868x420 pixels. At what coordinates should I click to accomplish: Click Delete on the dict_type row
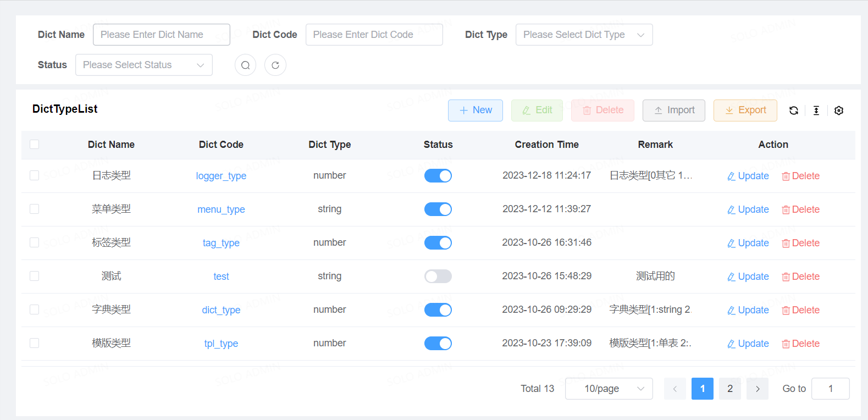(800, 310)
